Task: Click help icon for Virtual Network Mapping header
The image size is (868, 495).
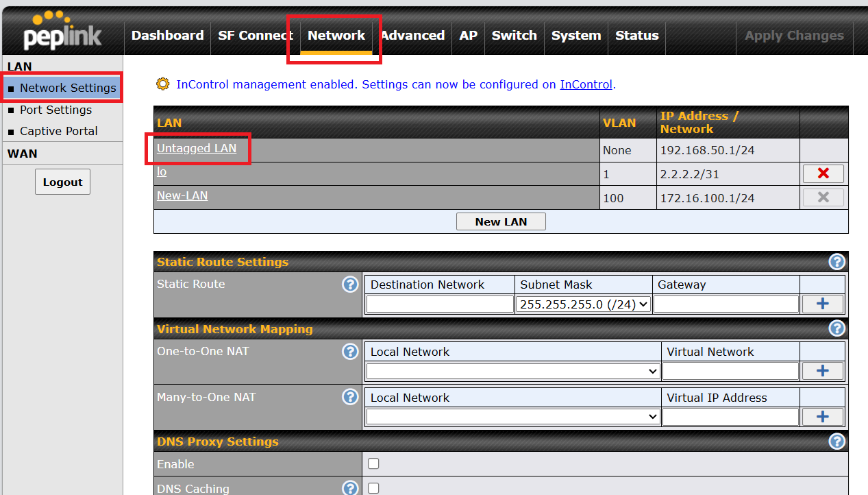Action: [836, 328]
